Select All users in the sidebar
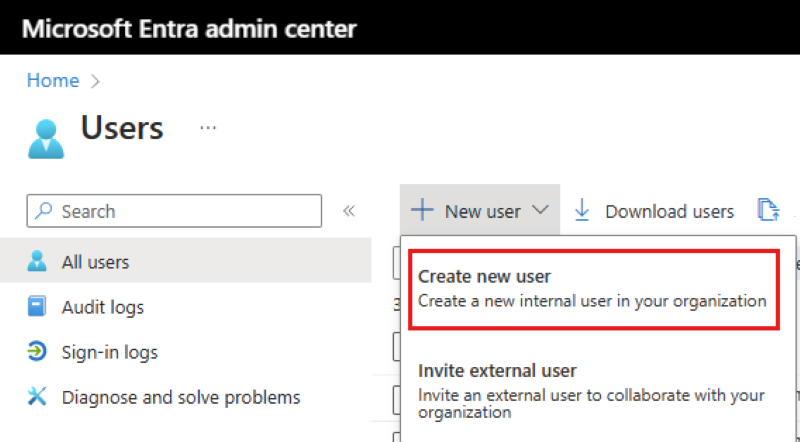Image resolution: width=800 pixels, height=442 pixels. (x=186, y=260)
